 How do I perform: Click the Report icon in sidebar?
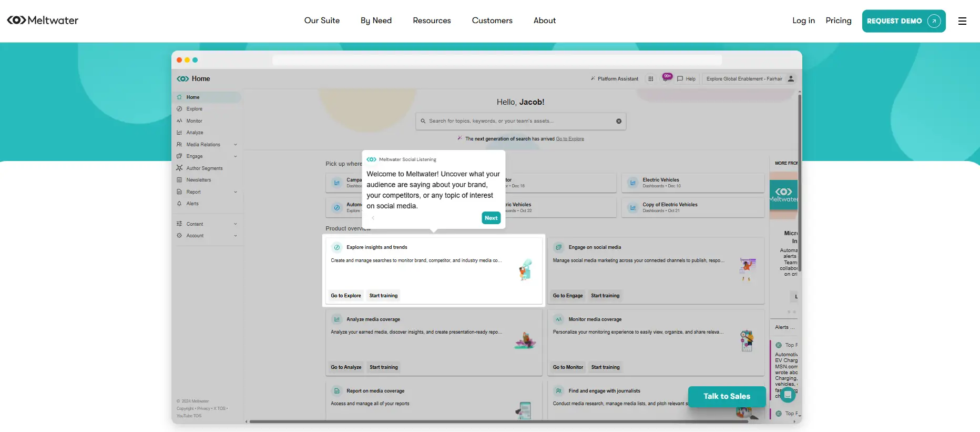pyautogui.click(x=179, y=192)
